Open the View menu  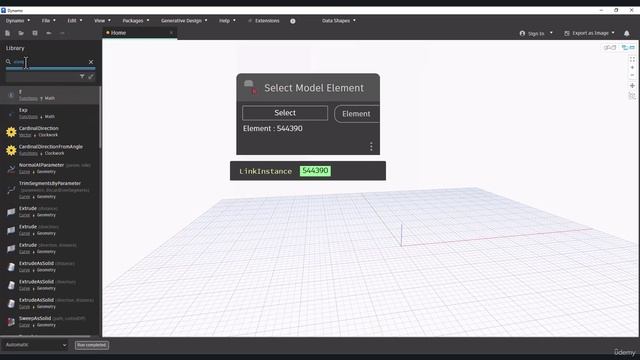(102, 20)
